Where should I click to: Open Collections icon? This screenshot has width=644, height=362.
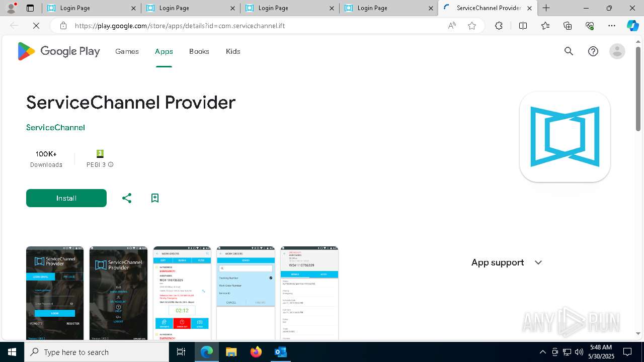[568, 26]
